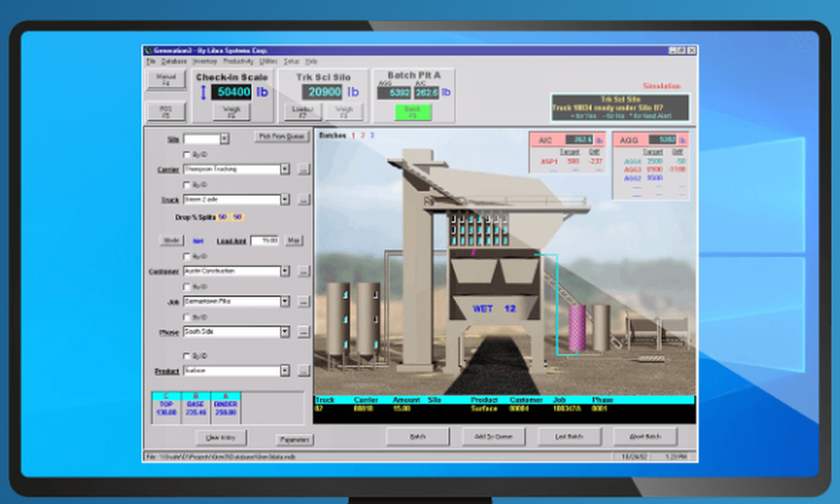Toggle By ID checkbox above the Carrier field
Image resolution: width=840 pixels, height=504 pixels.
[x=186, y=155]
